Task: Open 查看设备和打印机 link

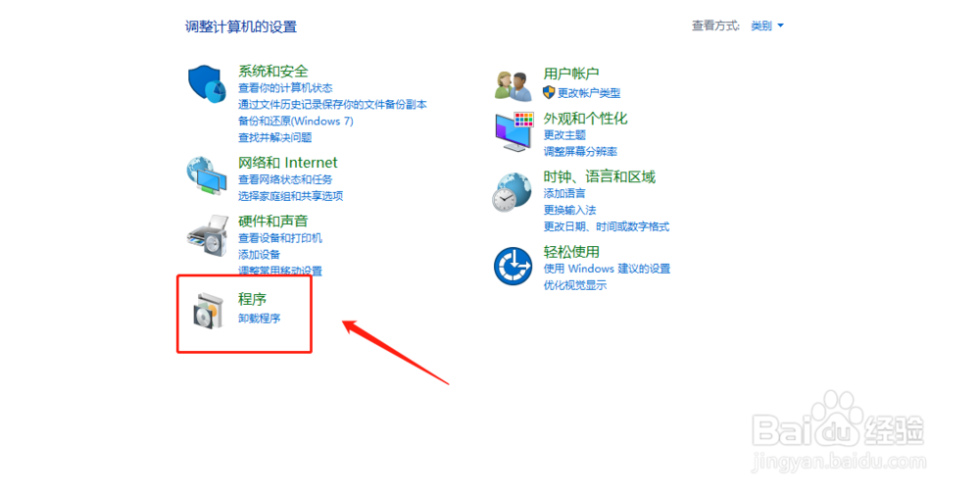Action: (x=280, y=238)
